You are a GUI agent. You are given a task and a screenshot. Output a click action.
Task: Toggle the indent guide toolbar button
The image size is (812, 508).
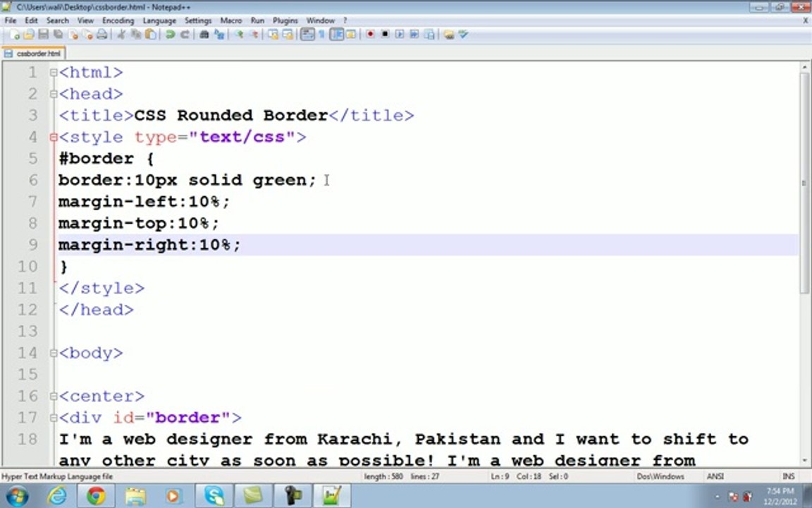click(337, 35)
